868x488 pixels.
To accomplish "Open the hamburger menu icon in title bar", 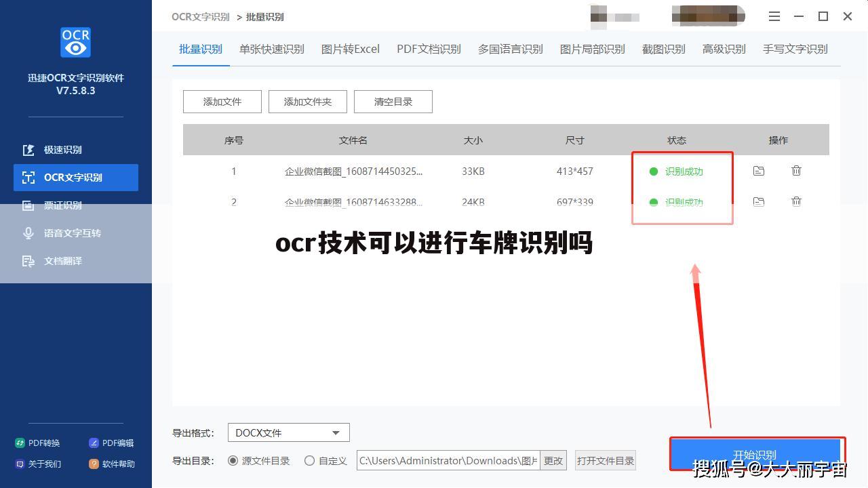I will (774, 16).
